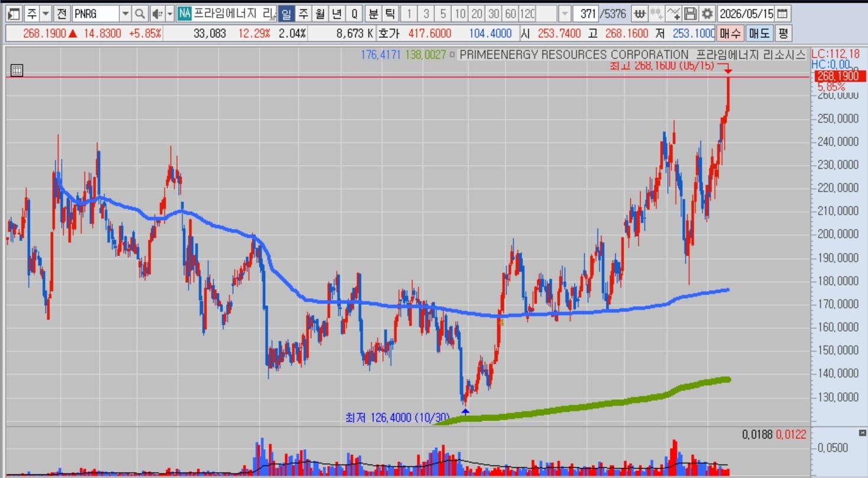Click the grayed candlestick compare icon
Image resolution: width=868 pixels, height=478 pixels.
pyautogui.click(x=656, y=13)
